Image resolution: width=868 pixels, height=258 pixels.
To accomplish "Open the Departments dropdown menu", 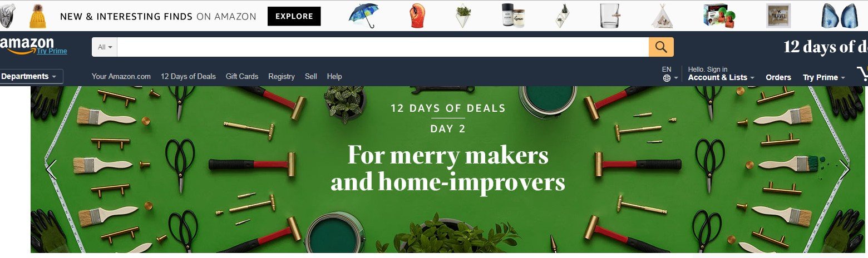I will tap(31, 76).
